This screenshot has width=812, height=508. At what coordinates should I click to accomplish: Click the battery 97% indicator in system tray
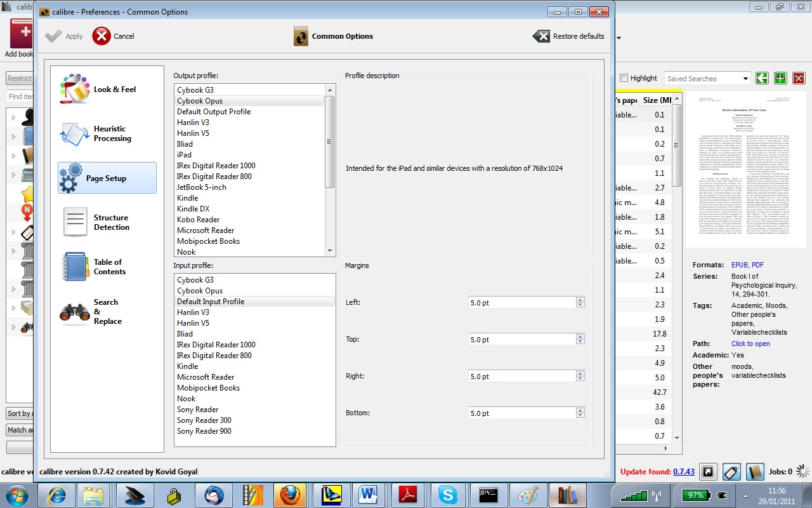pyautogui.click(x=696, y=495)
